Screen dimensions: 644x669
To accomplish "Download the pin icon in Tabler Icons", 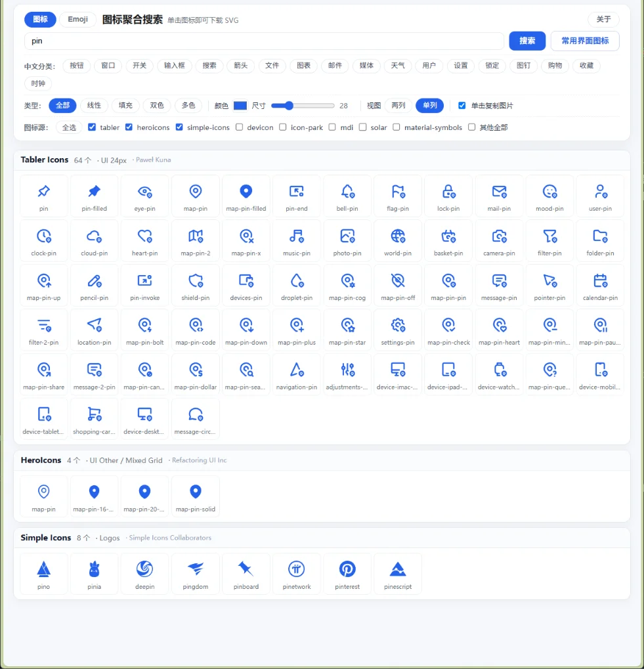I will coord(43,196).
